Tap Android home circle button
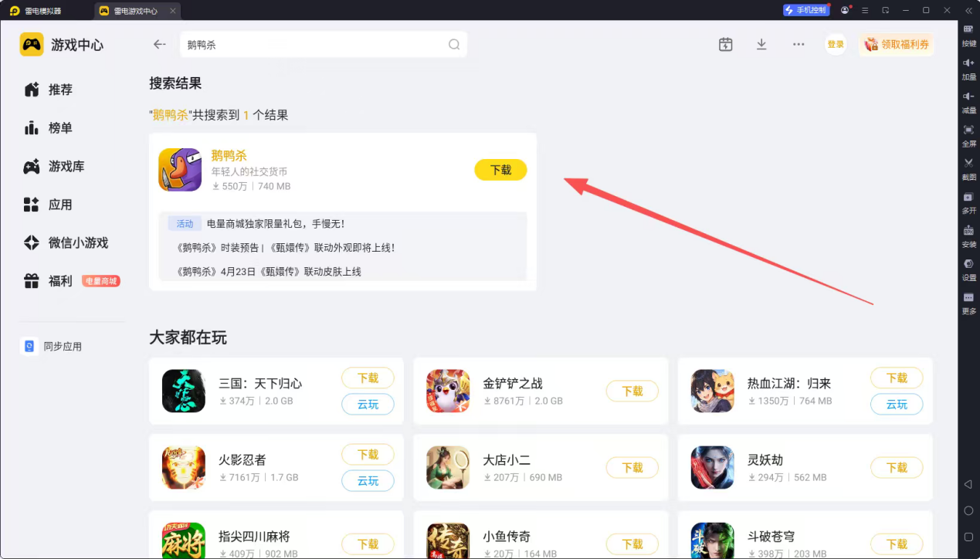 [x=968, y=510]
